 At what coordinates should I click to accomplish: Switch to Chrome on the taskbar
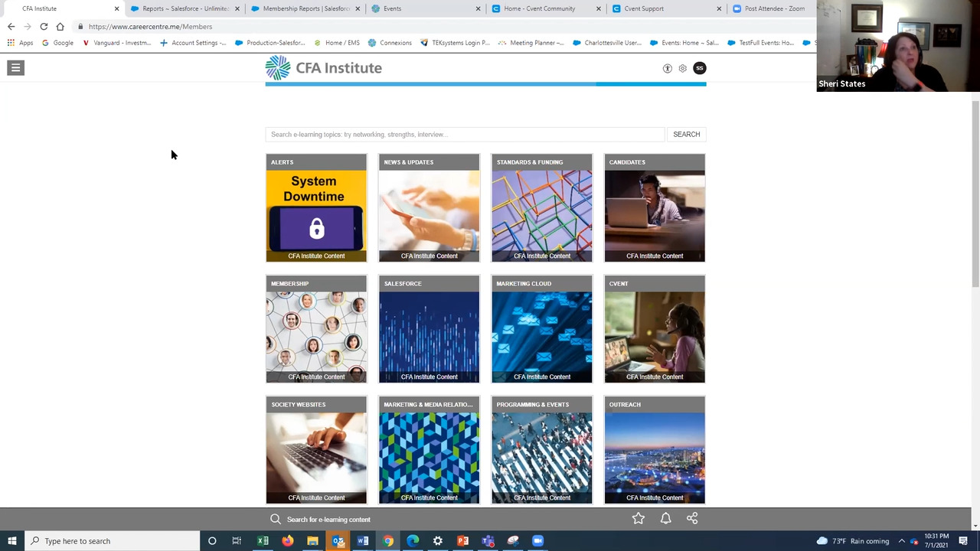(388, 541)
